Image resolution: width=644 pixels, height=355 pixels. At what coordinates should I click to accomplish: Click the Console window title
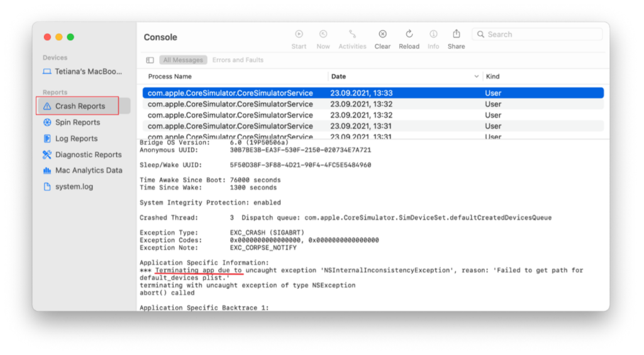tap(160, 37)
